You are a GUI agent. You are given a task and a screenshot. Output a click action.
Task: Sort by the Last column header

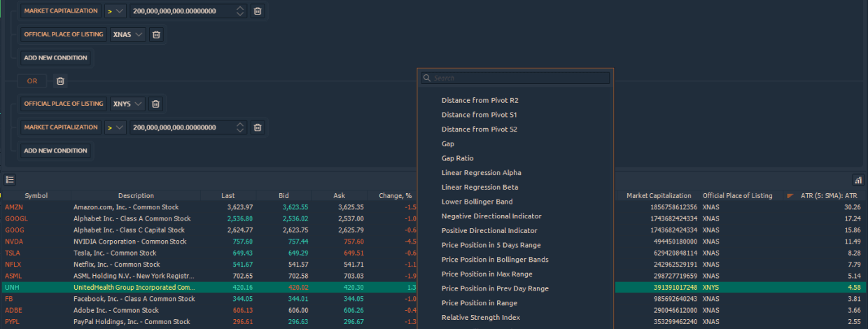pyautogui.click(x=228, y=196)
